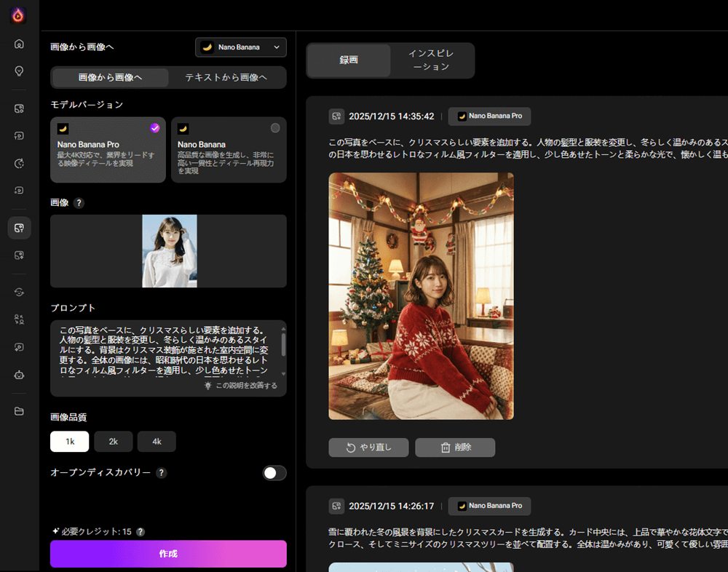Choose the 4k image quality option
Image resolution: width=728 pixels, height=572 pixels.
[157, 442]
